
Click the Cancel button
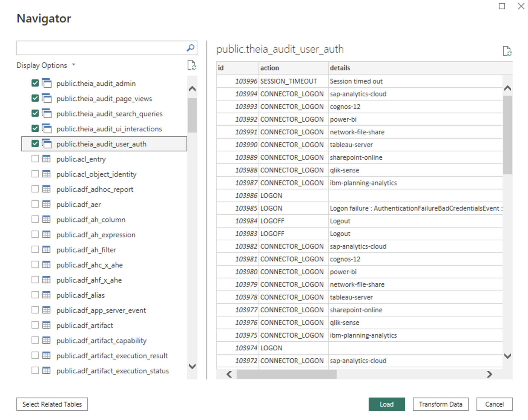[494, 404]
